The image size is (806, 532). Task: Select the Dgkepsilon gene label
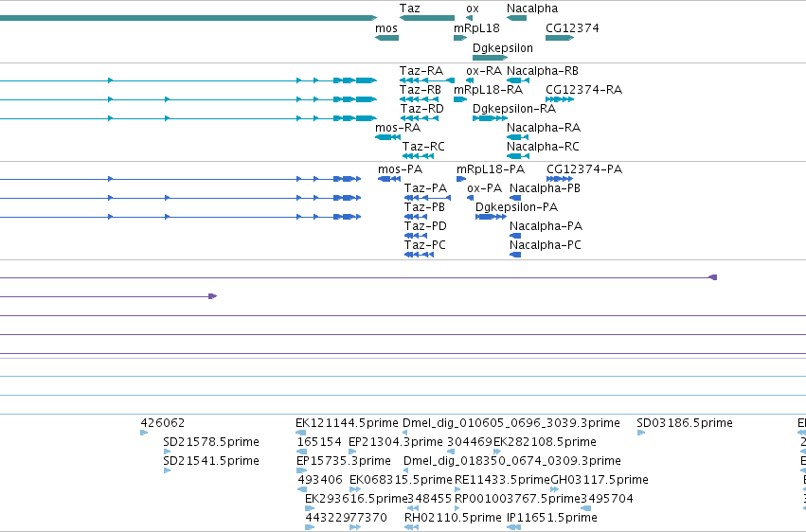(503, 47)
